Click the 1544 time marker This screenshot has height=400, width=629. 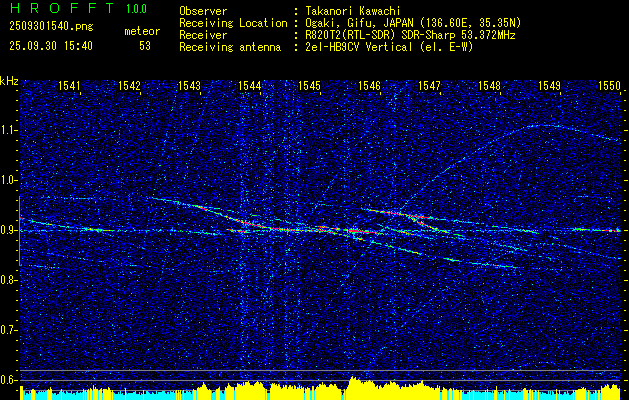(x=249, y=85)
